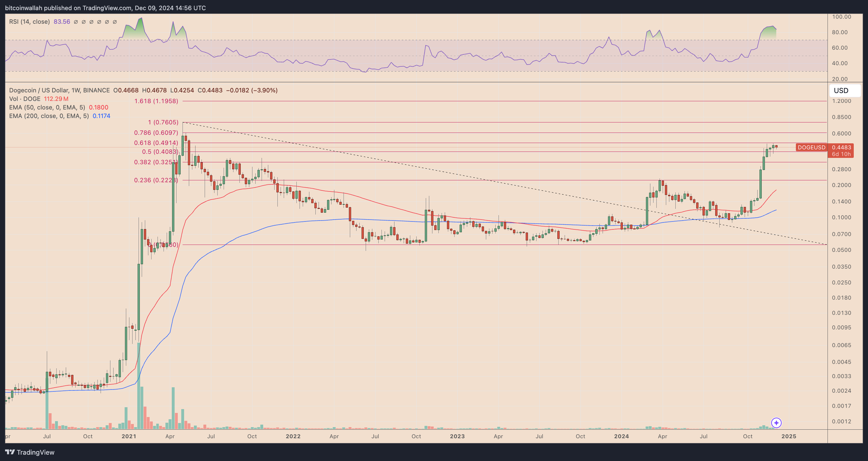
Task: Click the 1.618 (1.1958) Fibonacci label
Action: click(156, 101)
